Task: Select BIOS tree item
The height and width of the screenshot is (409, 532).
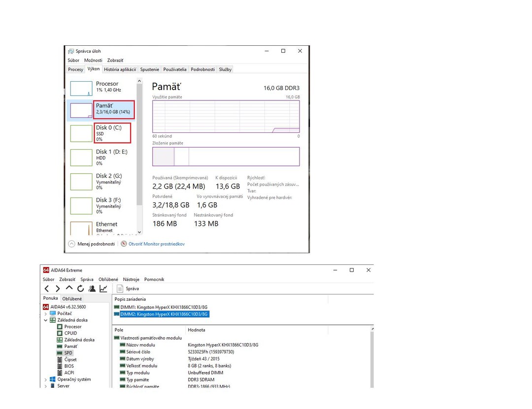Action: point(66,366)
